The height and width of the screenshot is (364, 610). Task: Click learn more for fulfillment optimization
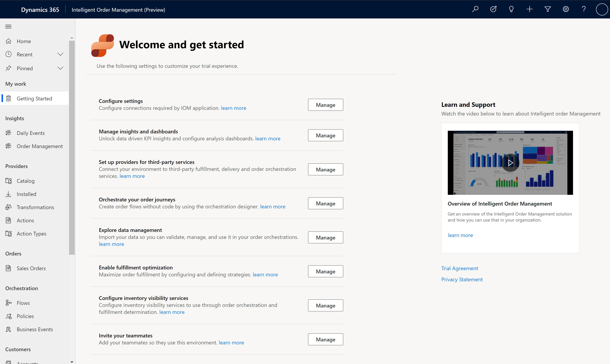point(265,274)
